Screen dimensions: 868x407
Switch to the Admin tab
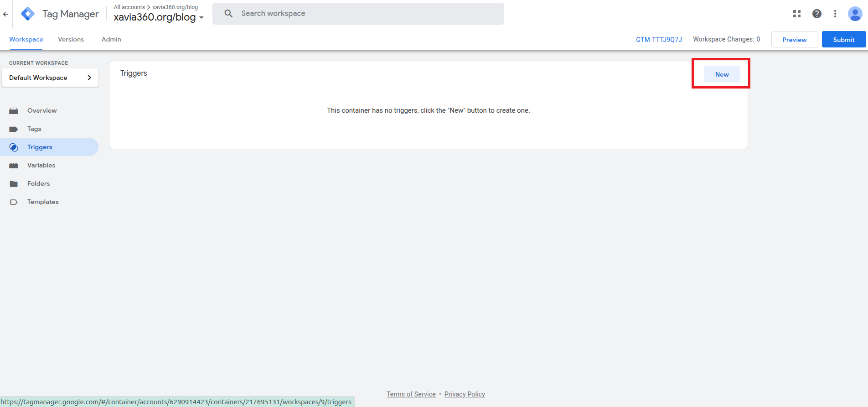pos(111,40)
